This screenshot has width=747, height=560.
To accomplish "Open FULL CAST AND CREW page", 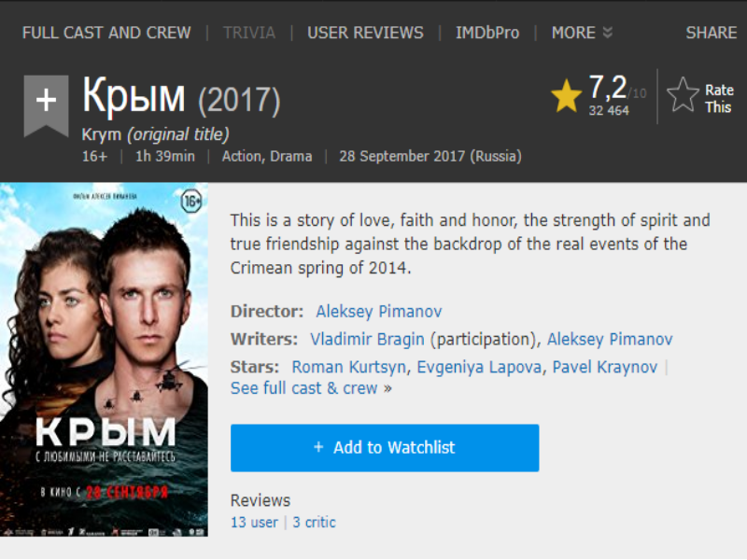I will coord(106,33).
